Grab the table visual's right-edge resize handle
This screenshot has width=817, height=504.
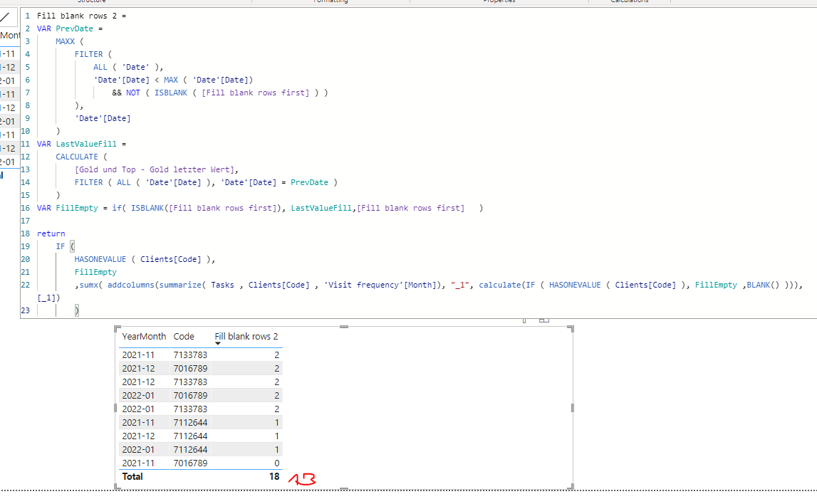(x=572, y=408)
